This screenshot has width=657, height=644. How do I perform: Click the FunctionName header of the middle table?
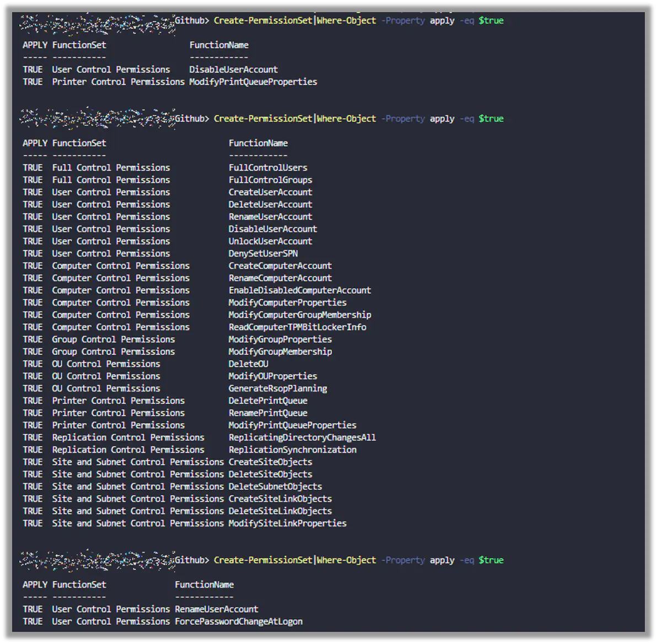(258, 143)
